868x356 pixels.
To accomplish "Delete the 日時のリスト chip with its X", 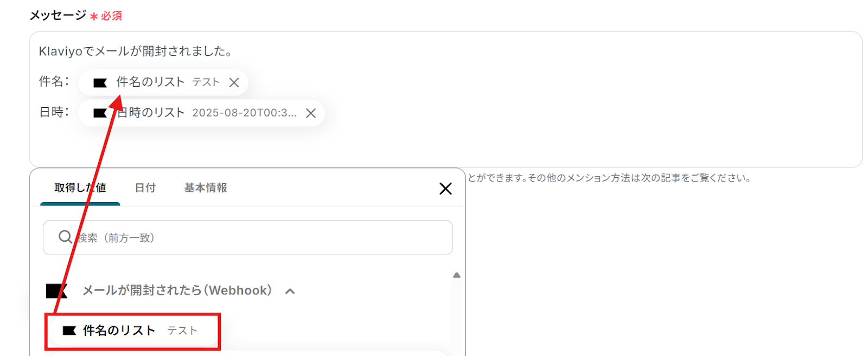I will pos(311,113).
